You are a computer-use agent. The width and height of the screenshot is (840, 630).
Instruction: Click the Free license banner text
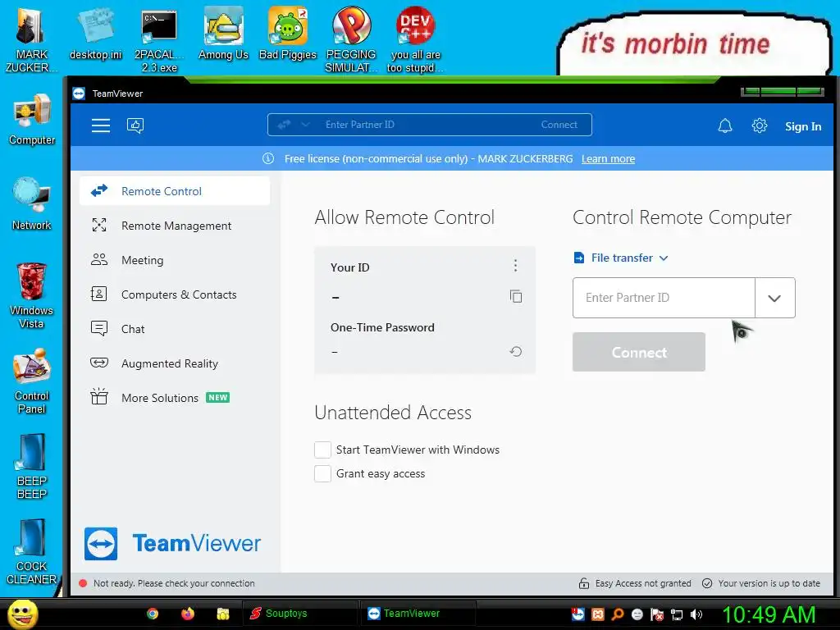[x=428, y=158]
